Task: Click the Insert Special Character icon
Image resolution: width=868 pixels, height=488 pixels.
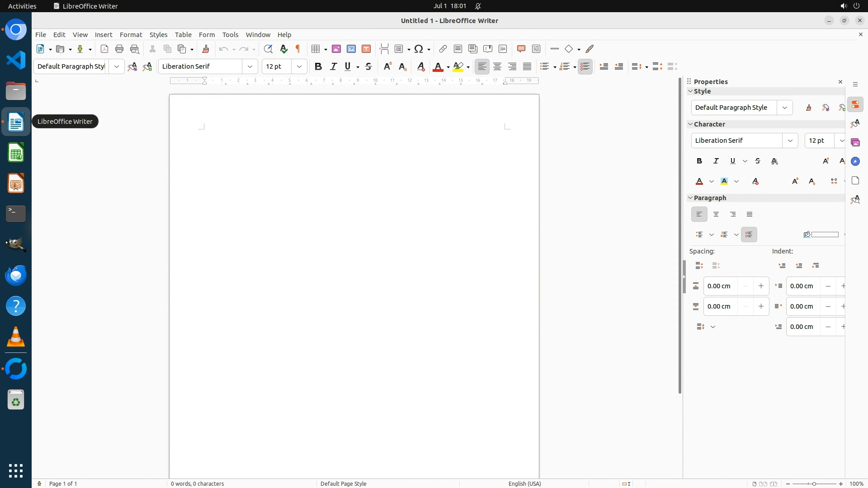Action: click(419, 49)
